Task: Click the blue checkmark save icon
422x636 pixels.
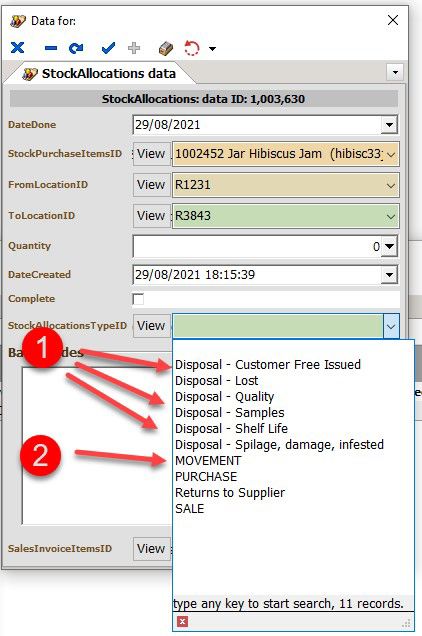Action: 108,48
